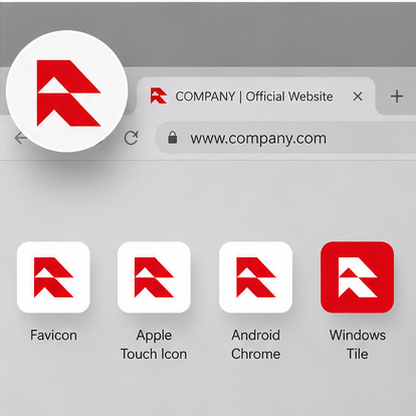This screenshot has height=416, width=416.
Task: Go back with the left arrow
Action: tap(21, 138)
